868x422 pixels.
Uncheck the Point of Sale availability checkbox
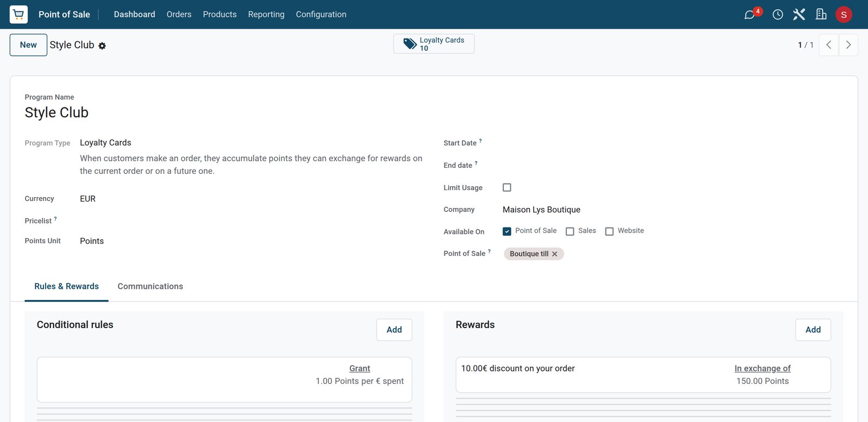(507, 231)
